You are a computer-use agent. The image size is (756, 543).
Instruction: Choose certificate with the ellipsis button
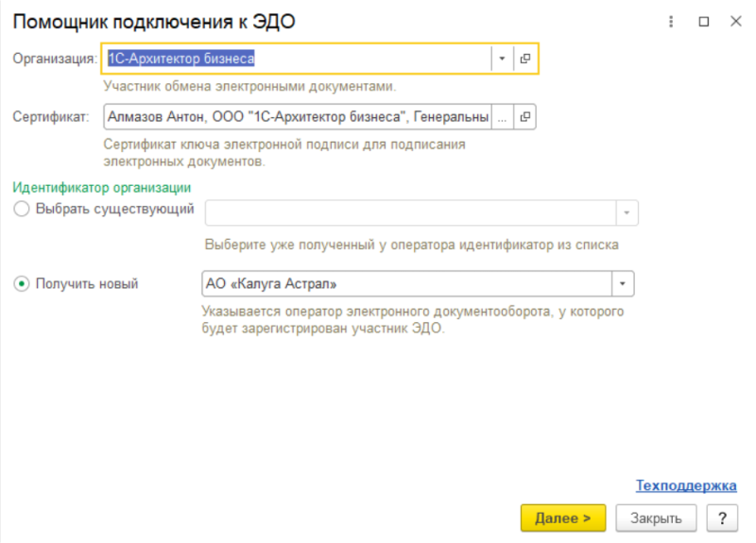(503, 117)
